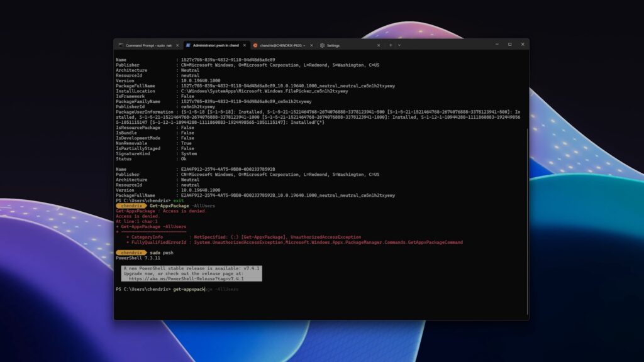Click the terminal vertical scrollbar
Screen dimensions: 644x362
(528, 222)
